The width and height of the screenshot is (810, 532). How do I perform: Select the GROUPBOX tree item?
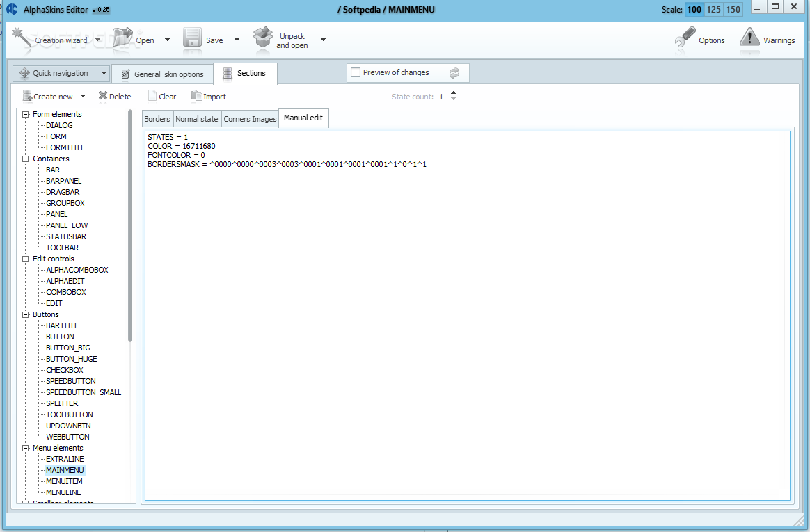[65, 203]
